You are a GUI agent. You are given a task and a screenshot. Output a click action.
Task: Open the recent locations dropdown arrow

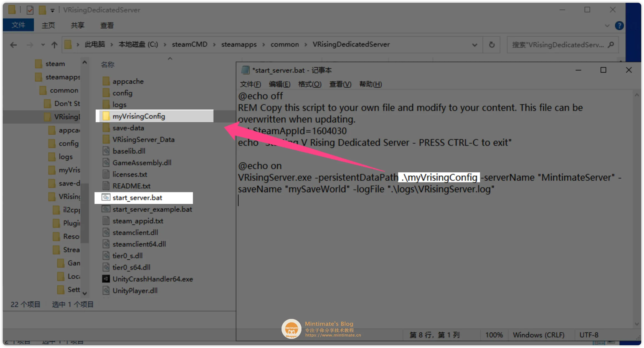pos(43,45)
